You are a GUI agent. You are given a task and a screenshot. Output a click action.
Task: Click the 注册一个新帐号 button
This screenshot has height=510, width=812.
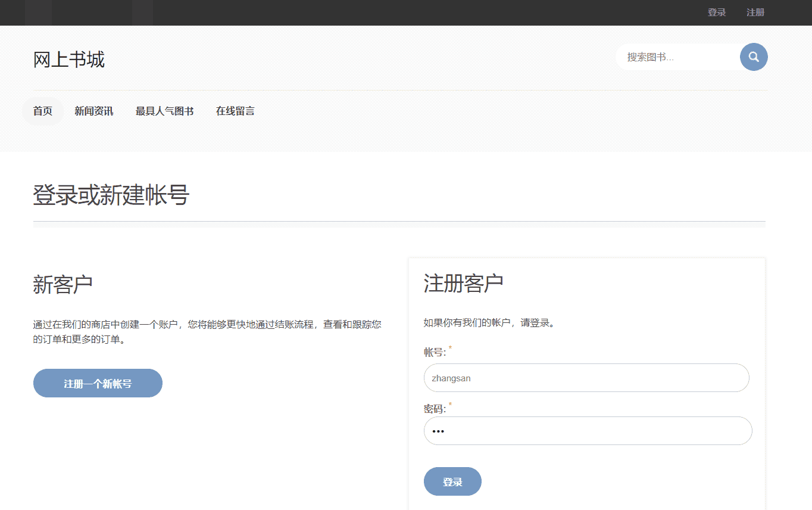point(98,383)
